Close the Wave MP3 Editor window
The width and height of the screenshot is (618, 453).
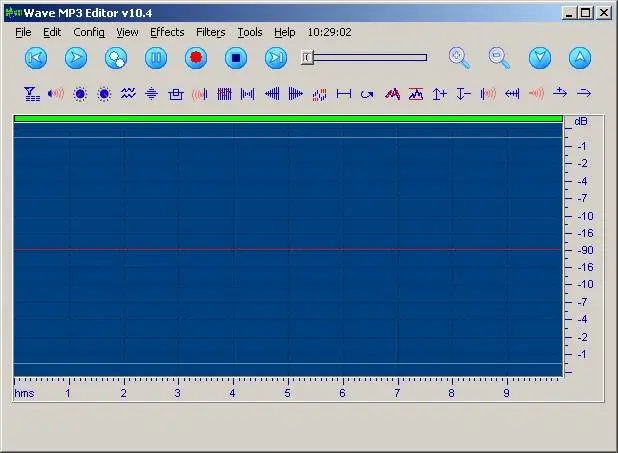(x=604, y=13)
